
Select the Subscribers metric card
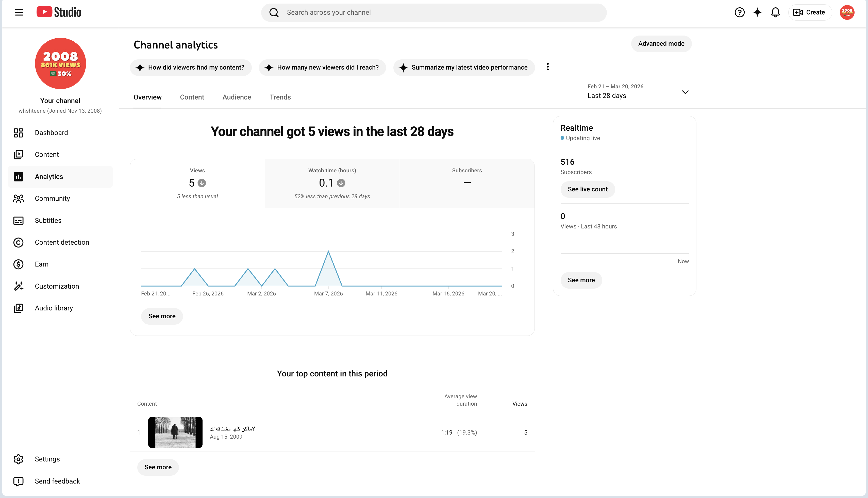coord(467,184)
